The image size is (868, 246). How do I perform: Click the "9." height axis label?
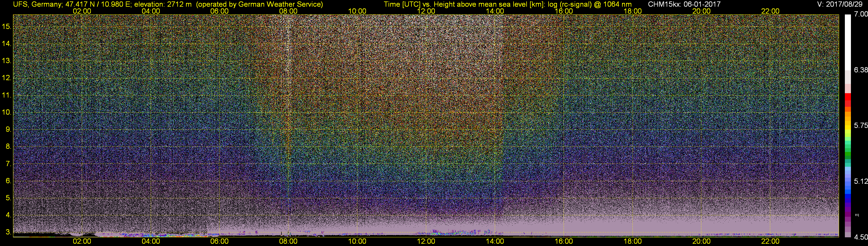click(8, 129)
